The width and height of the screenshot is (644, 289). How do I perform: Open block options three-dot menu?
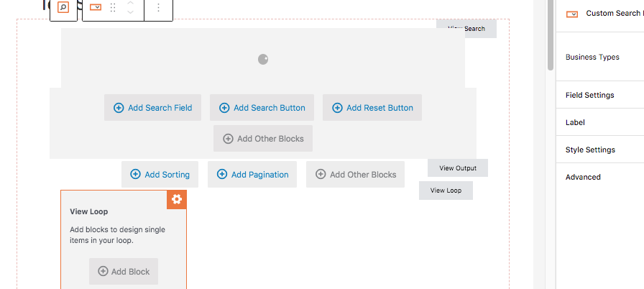click(159, 8)
